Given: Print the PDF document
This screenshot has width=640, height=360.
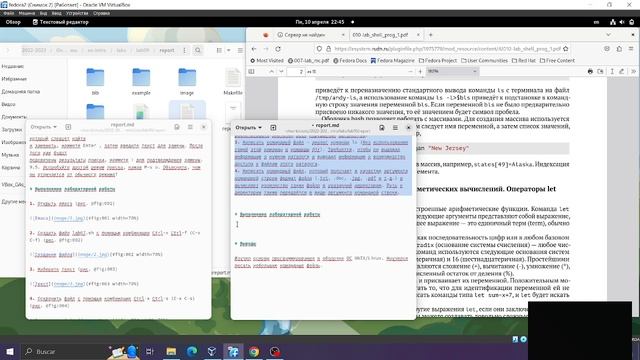Looking at the screenshot, I should pos(590,71).
